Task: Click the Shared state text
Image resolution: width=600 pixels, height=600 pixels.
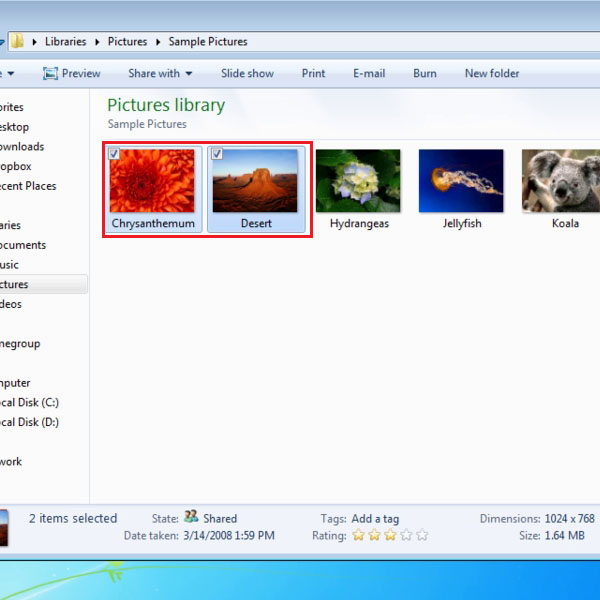Action: coord(220,518)
